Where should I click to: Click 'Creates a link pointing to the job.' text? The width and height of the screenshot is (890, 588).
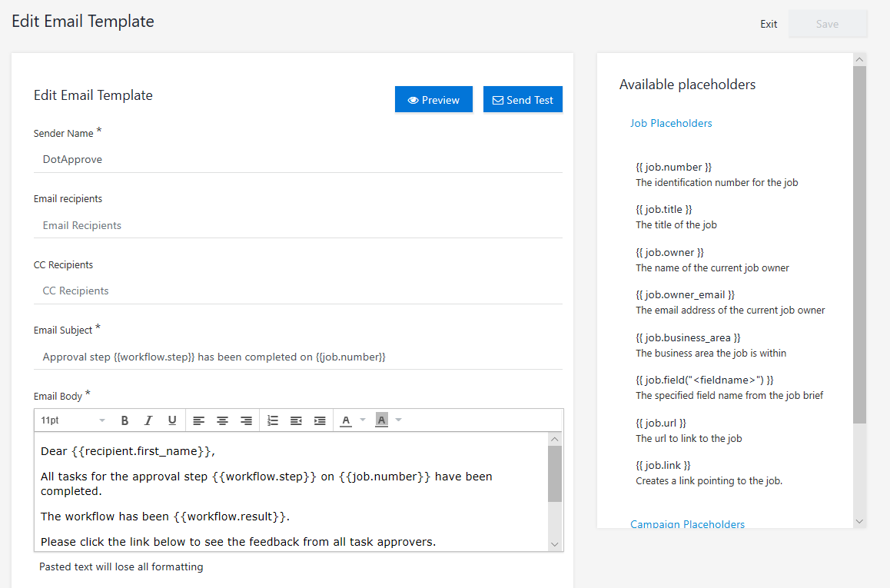click(709, 480)
